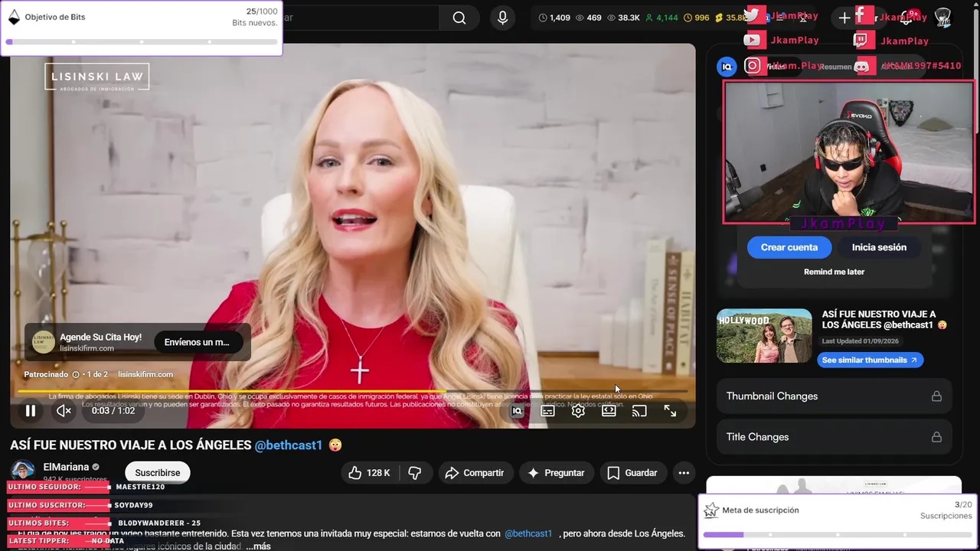Click the 4,144 subscribers stat
The image size is (980, 551).
(661, 18)
